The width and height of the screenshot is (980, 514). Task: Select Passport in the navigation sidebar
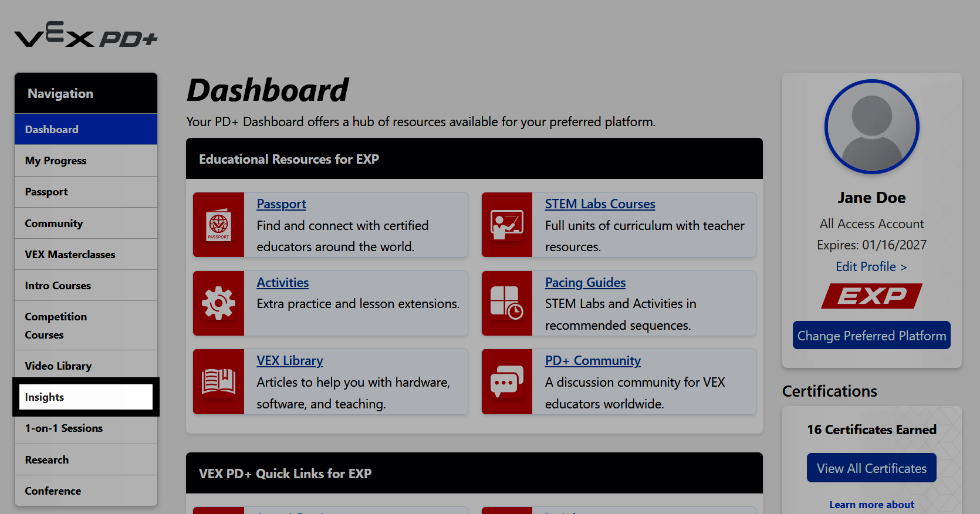point(86,192)
